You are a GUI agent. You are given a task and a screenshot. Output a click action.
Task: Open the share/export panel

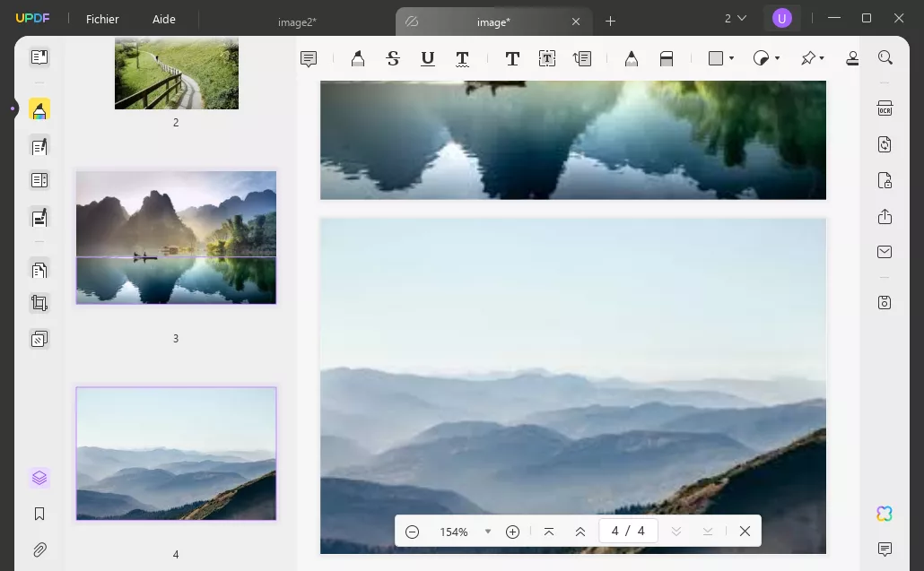885,216
